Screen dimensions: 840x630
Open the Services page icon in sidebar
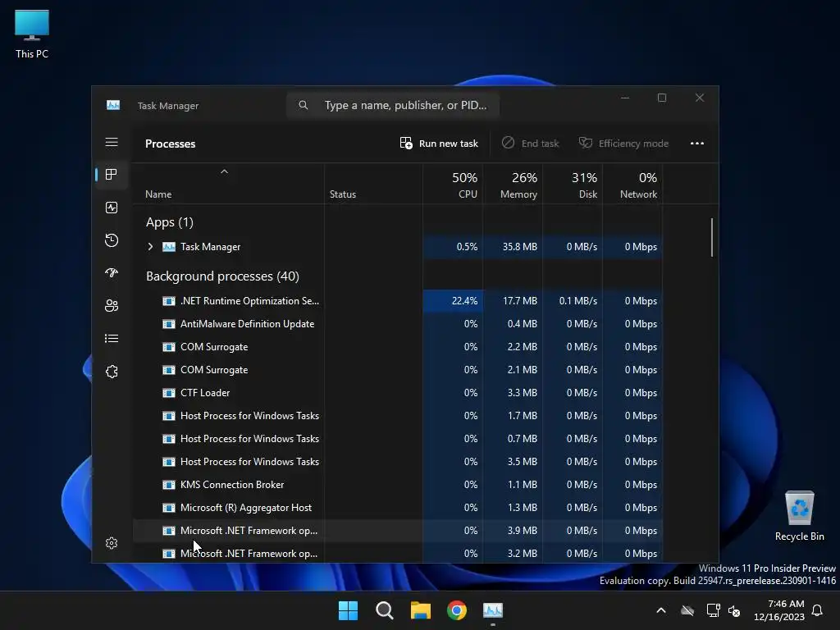coord(112,372)
